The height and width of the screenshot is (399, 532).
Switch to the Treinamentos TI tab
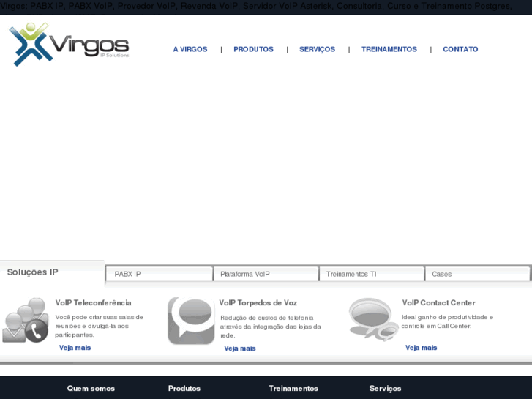pos(372,274)
